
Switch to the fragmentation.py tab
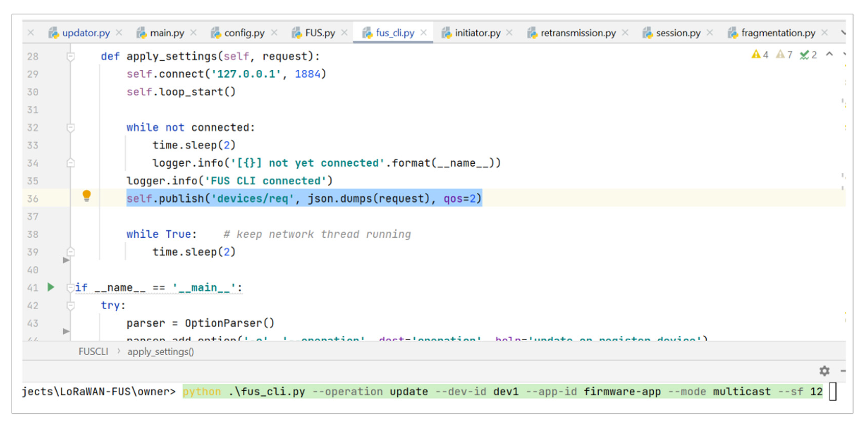click(x=778, y=33)
